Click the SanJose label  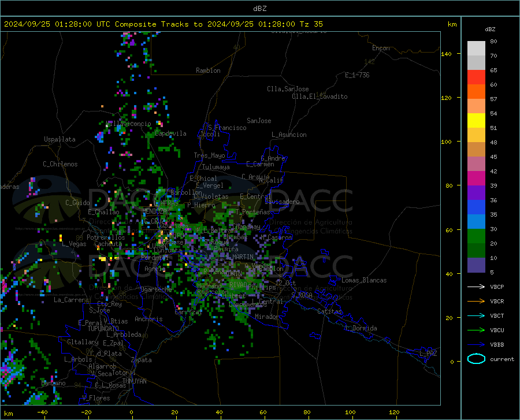(x=259, y=121)
